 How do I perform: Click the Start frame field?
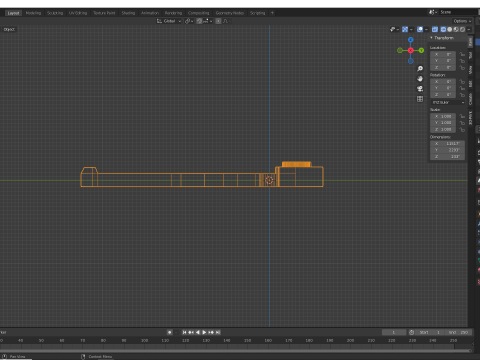431,332
